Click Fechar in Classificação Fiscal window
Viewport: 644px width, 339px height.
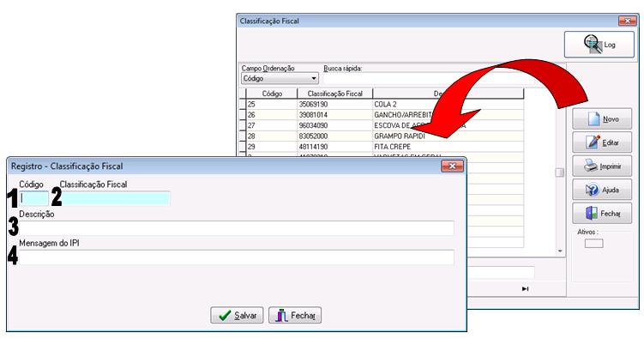pyautogui.click(x=602, y=213)
